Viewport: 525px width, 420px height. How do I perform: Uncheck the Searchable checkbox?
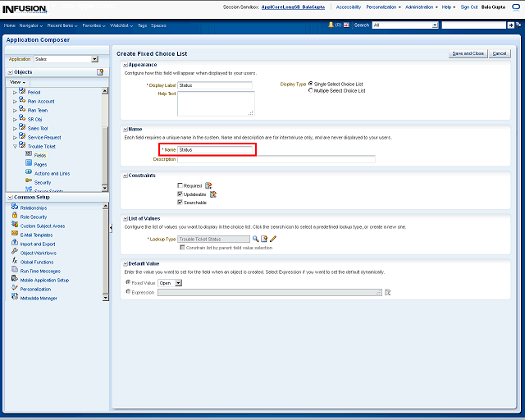(x=180, y=202)
